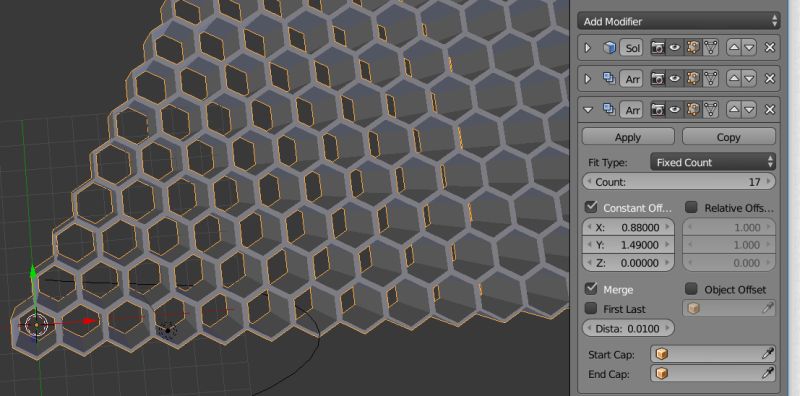The width and height of the screenshot is (800, 396).
Task: Click the relative offset field 0.000
Action: point(729,263)
